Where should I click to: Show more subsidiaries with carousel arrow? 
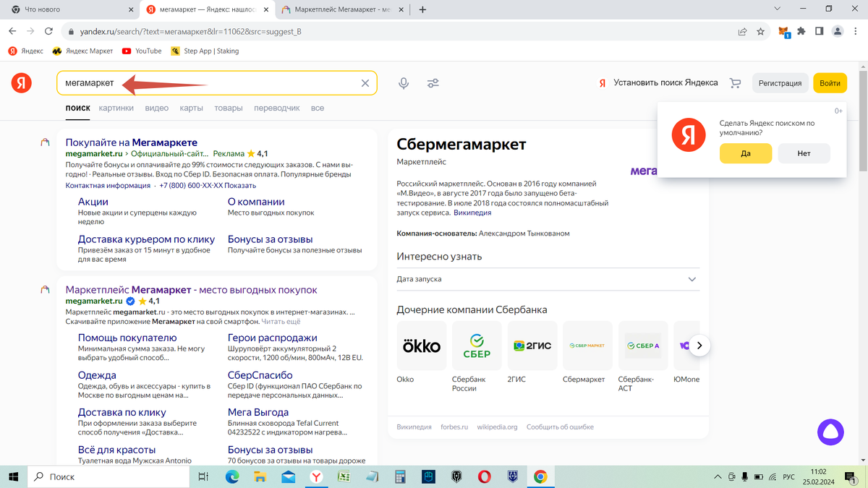pos(699,346)
